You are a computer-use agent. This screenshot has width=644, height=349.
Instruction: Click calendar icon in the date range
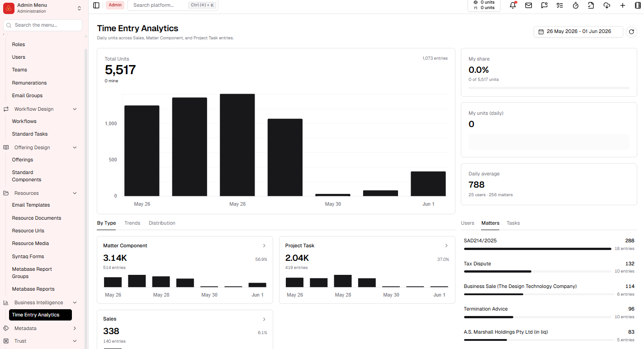(x=541, y=32)
